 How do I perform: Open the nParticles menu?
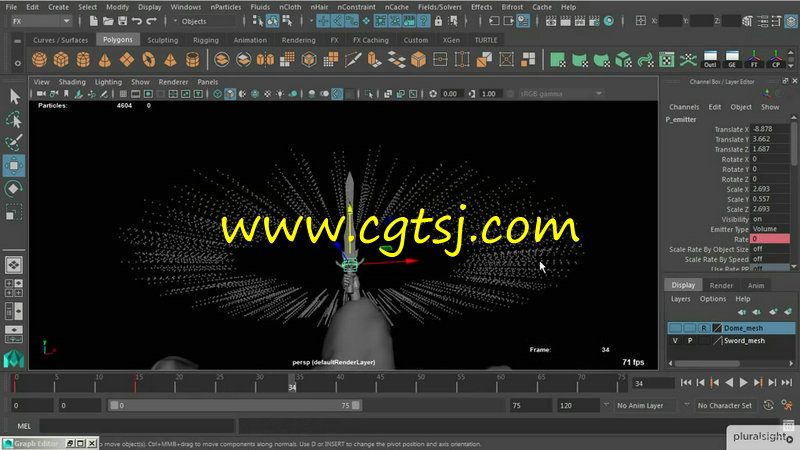[226, 7]
